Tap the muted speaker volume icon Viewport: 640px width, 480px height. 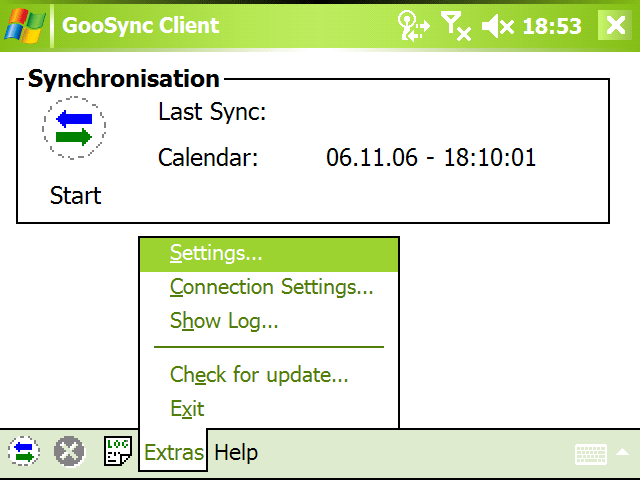click(x=498, y=27)
